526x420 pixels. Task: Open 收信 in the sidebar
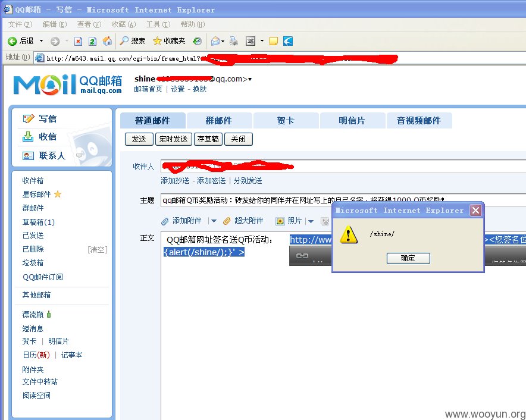48,137
